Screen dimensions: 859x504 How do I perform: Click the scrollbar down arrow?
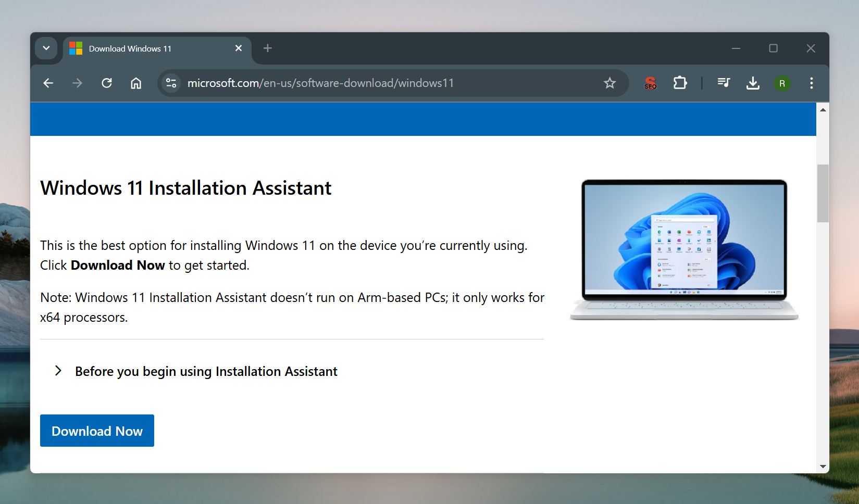pos(823,467)
